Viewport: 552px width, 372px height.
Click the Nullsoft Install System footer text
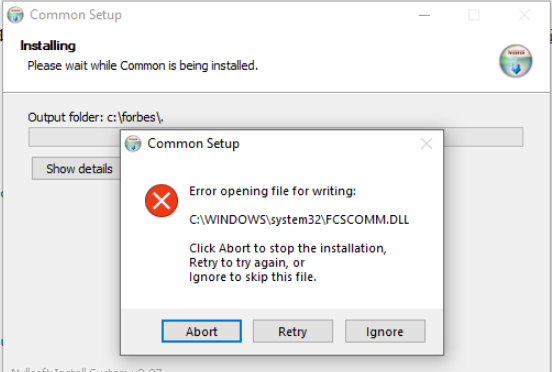[86, 370]
